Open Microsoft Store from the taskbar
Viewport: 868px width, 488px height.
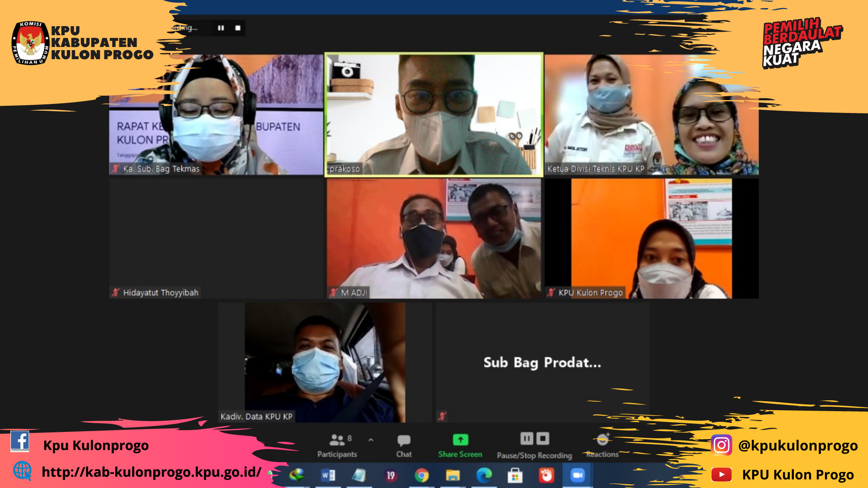pyautogui.click(x=515, y=475)
